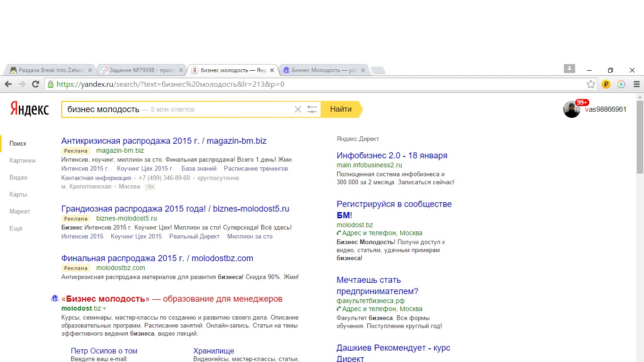
Task: Close the Задание №79398 tab
Action: [x=181, y=70]
